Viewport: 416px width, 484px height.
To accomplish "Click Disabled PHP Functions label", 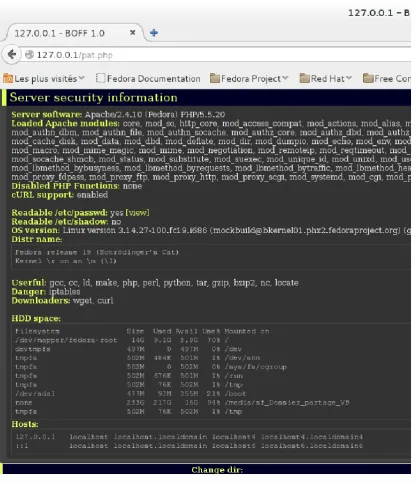I will click(x=65, y=186).
